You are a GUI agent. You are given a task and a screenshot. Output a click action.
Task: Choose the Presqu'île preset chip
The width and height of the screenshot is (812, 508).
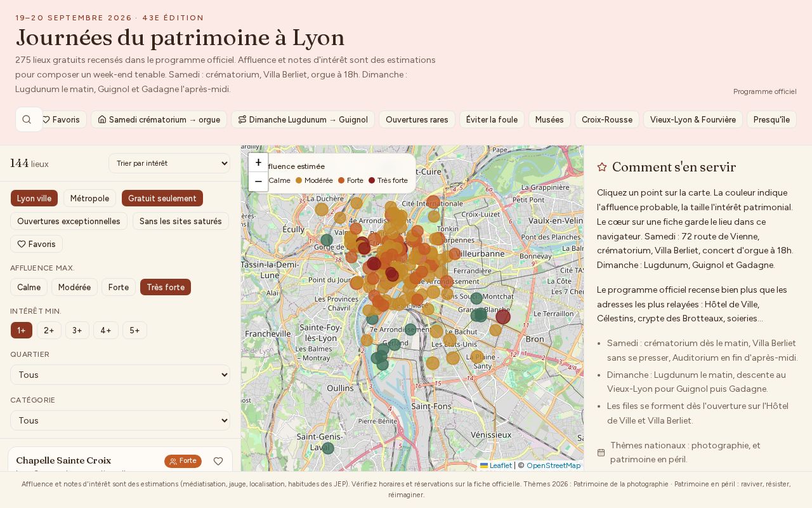(x=771, y=119)
